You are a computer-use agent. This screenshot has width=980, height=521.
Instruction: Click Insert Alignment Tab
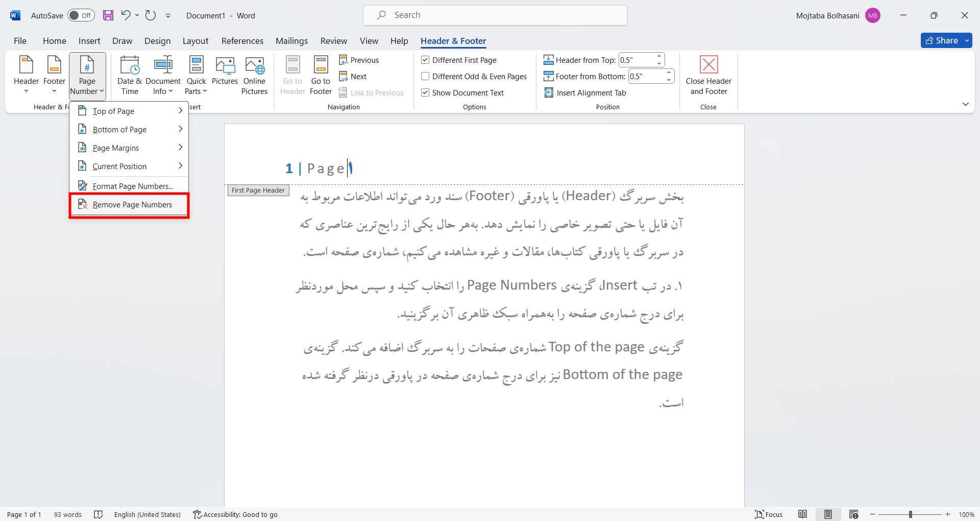tap(585, 93)
